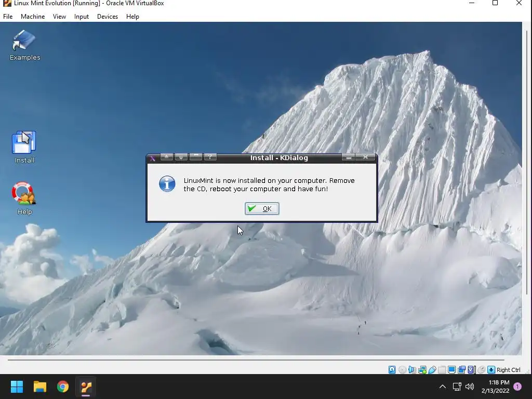Image resolution: width=532 pixels, height=399 pixels.
Task: Minimize the Install KDialog window
Action: [349, 157]
